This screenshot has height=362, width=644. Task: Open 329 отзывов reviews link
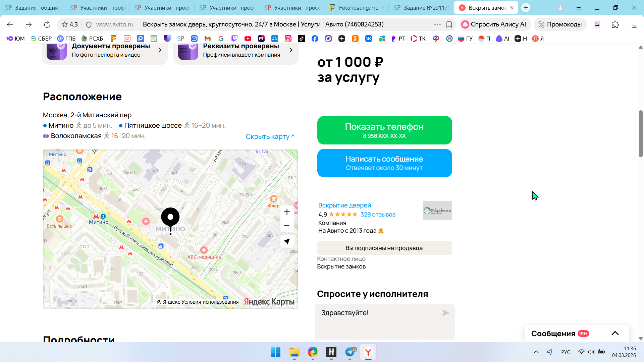(x=378, y=215)
